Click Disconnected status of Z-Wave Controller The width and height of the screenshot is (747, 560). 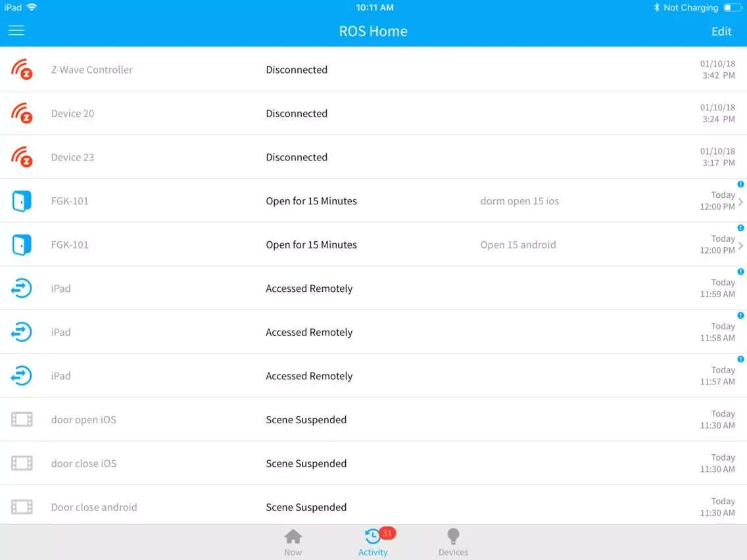pos(297,70)
